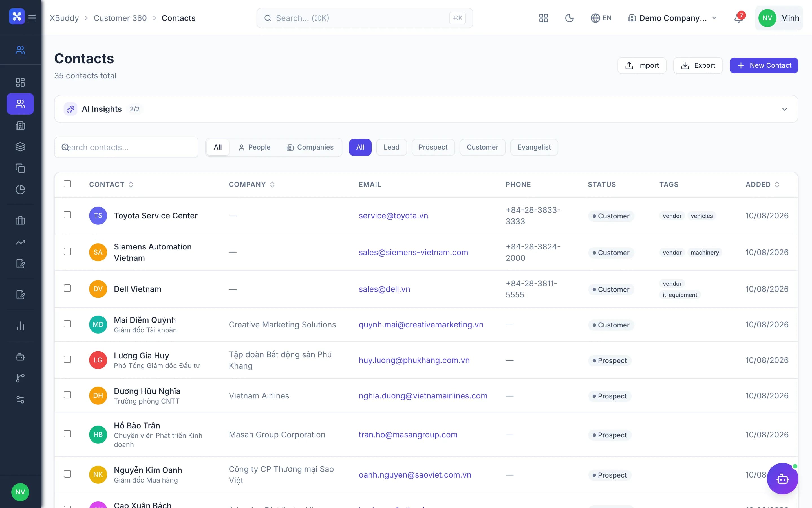812x508 pixels.
Task: Open the Demo Company switcher dropdown
Action: (x=672, y=18)
